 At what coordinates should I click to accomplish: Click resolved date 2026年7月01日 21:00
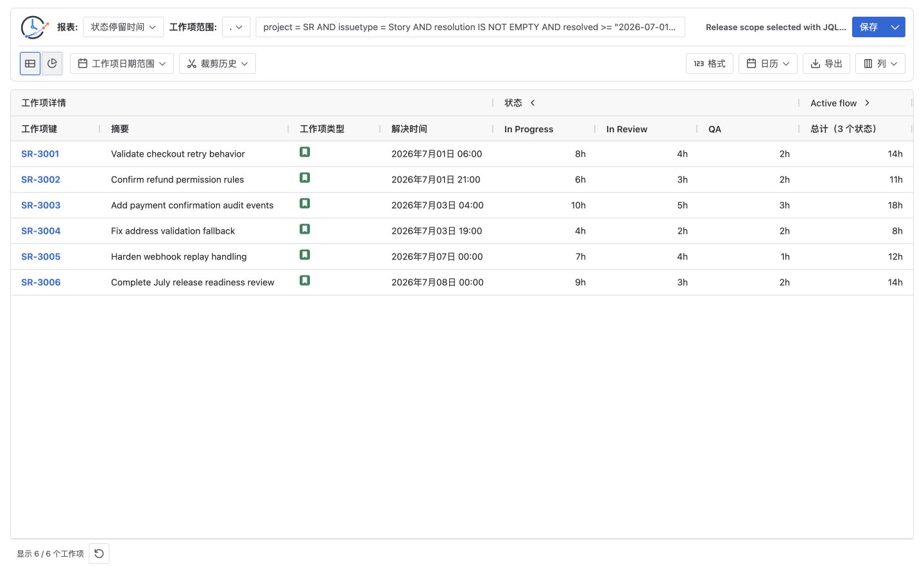pos(436,180)
